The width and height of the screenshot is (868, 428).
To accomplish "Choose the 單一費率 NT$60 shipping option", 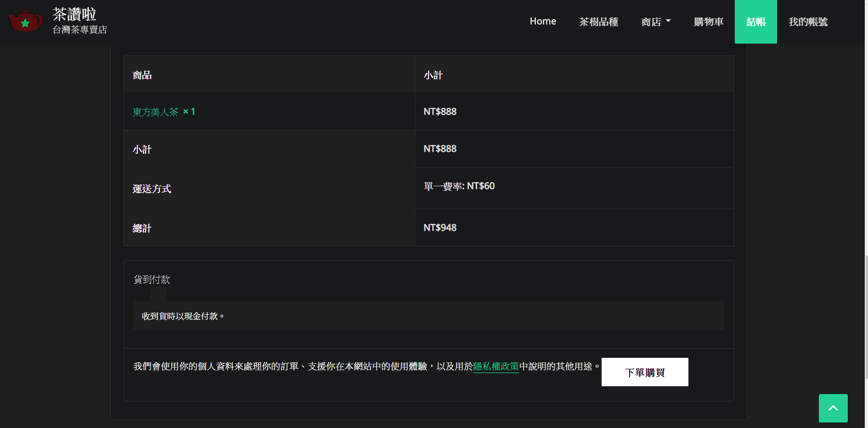I will 459,186.
